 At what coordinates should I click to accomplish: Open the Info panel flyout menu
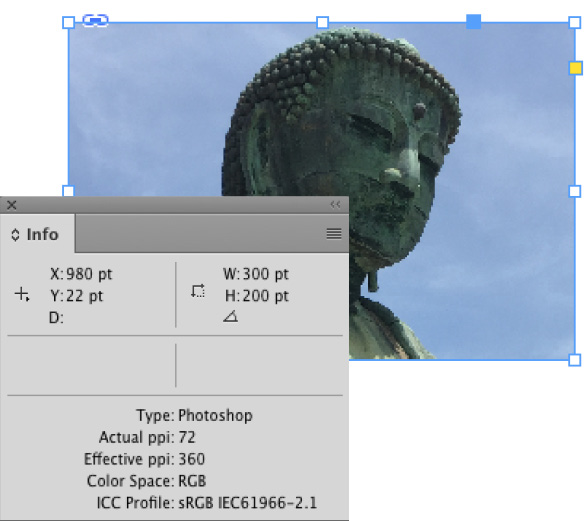coord(334,234)
